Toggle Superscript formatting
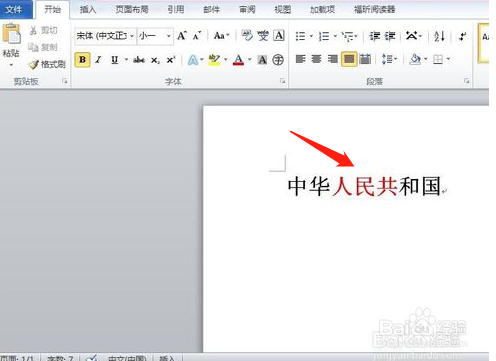496x361 pixels. tap(171, 60)
